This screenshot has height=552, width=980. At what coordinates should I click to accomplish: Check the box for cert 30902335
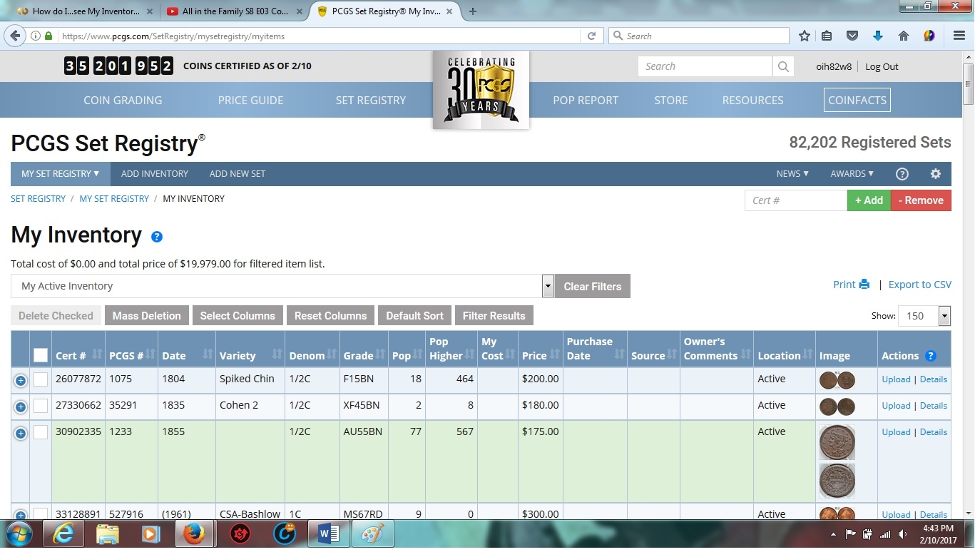point(41,432)
